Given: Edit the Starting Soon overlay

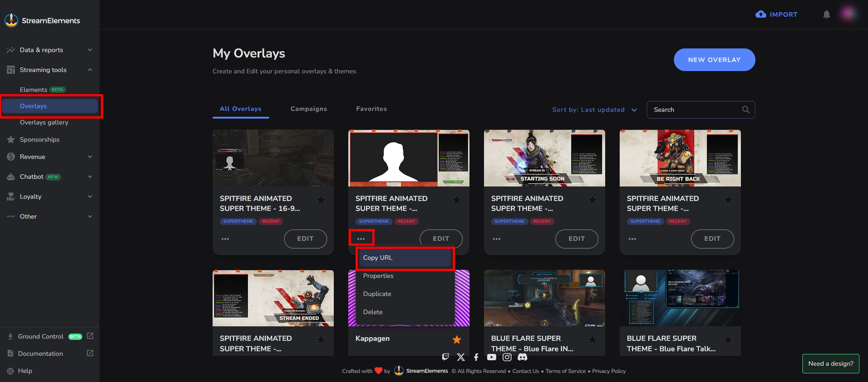Looking at the screenshot, I should click(x=577, y=239).
